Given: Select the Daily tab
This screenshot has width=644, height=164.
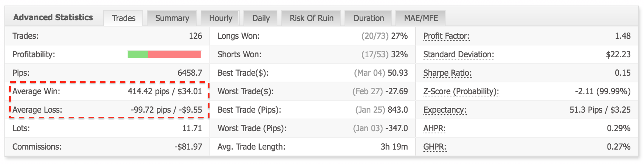Looking at the screenshot, I should [261, 18].
